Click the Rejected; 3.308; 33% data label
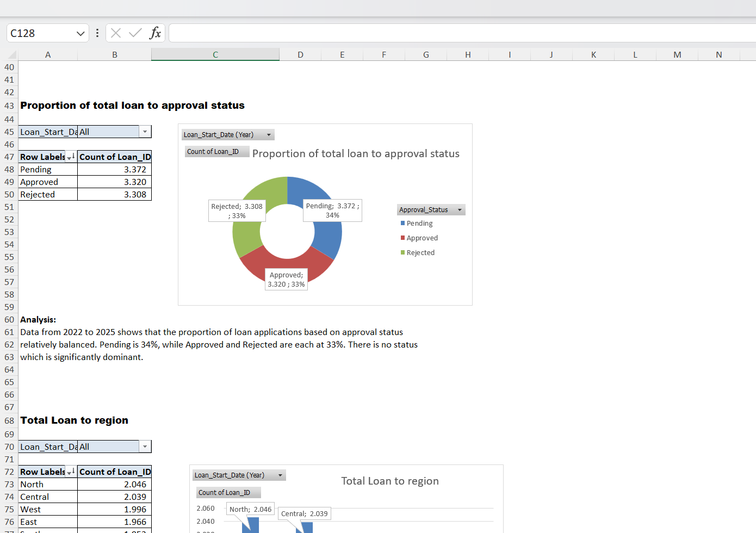756x533 pixels. (237, 210)
